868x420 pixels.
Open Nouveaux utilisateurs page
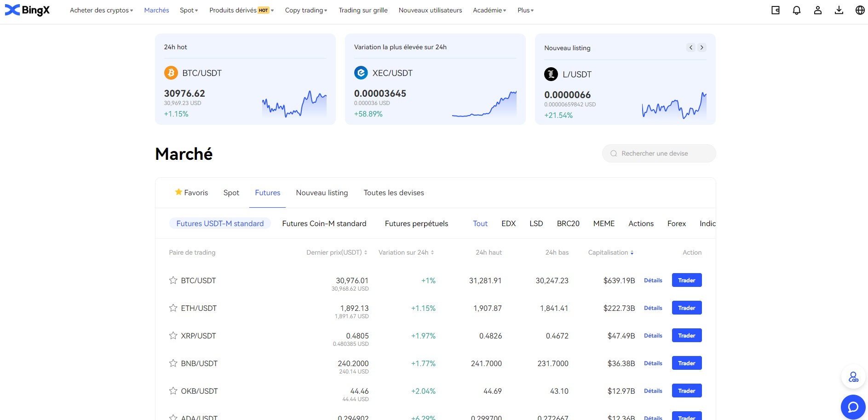(x=430, y=10)
